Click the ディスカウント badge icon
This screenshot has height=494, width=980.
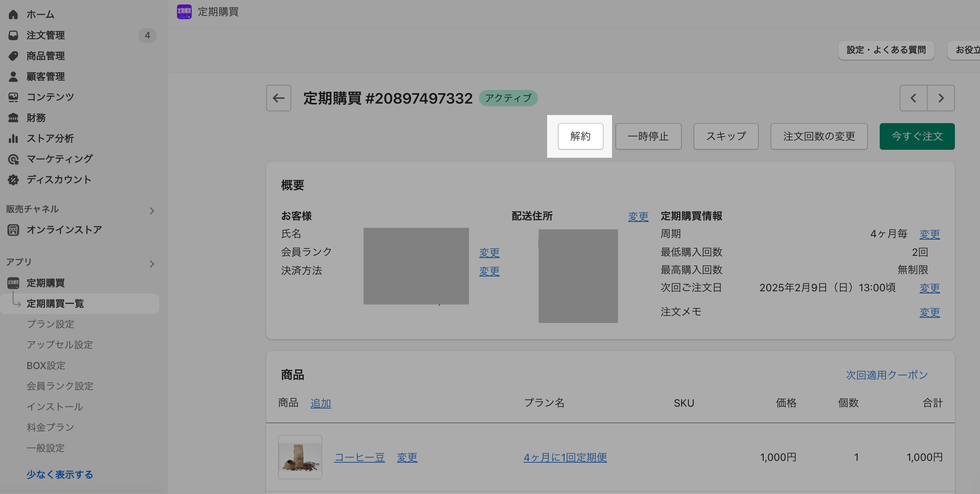click(x=13, y=180)
